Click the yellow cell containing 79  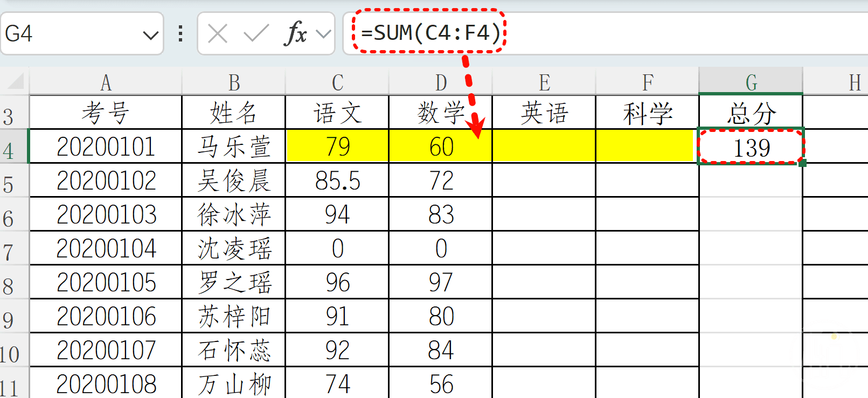(337, 146)
